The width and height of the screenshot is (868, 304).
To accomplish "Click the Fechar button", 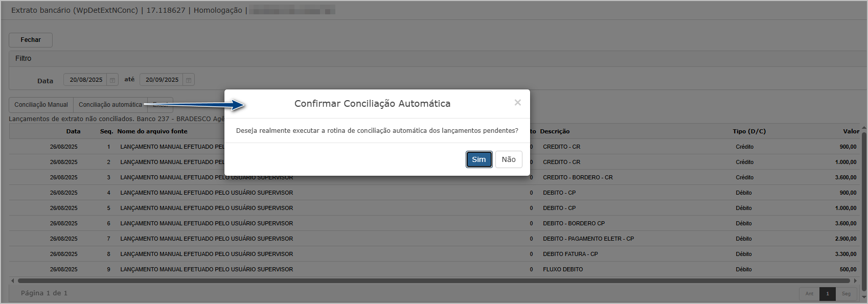I will point(31,40).
